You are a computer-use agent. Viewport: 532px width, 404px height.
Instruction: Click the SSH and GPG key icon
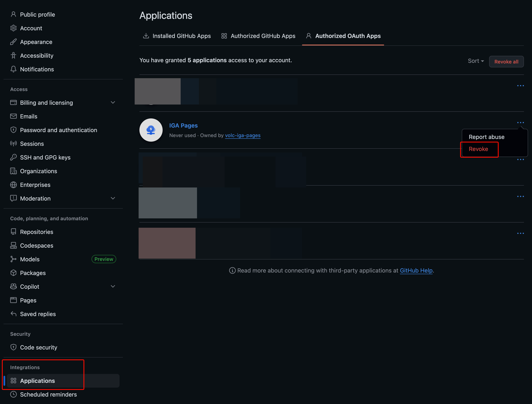tap(13, 157)
